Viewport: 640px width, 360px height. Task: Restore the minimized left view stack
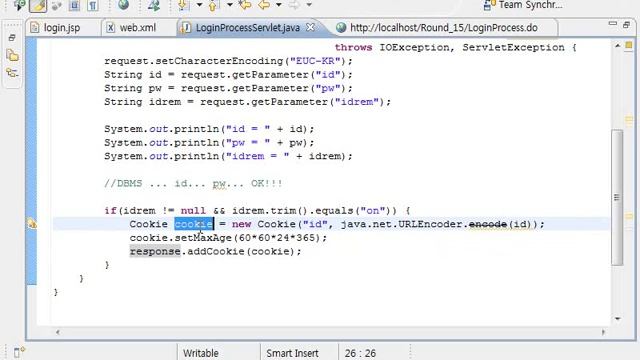[x=12, y=38]
